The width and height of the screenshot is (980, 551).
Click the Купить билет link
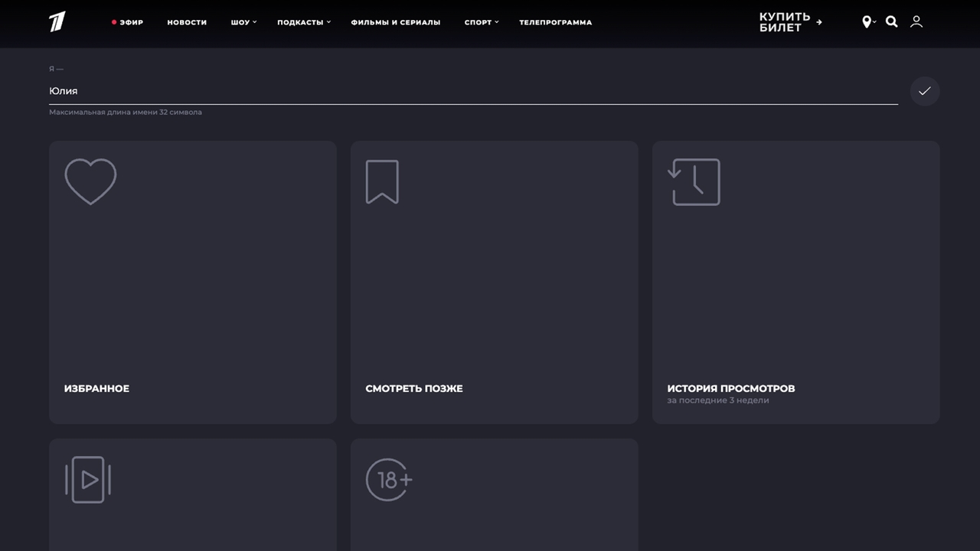pyautogui.click(x=790, y=22)
